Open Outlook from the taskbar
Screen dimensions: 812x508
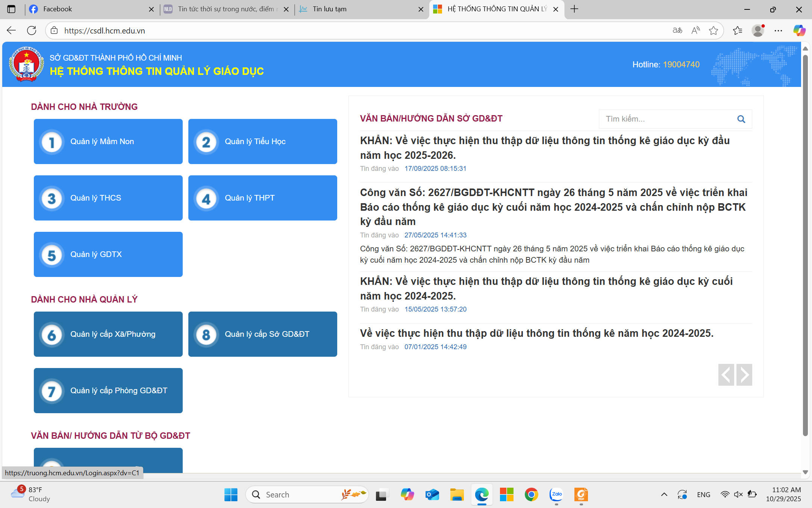click(x=432, y=494)
